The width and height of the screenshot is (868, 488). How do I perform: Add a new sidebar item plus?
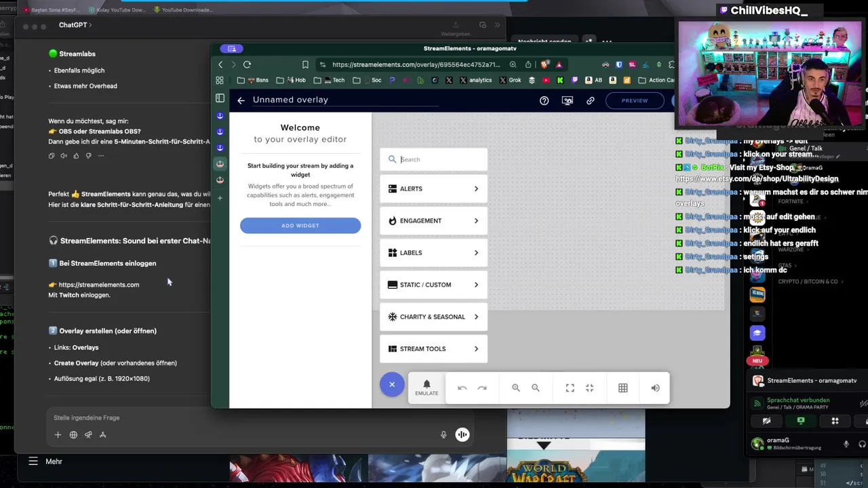[220, 198]
